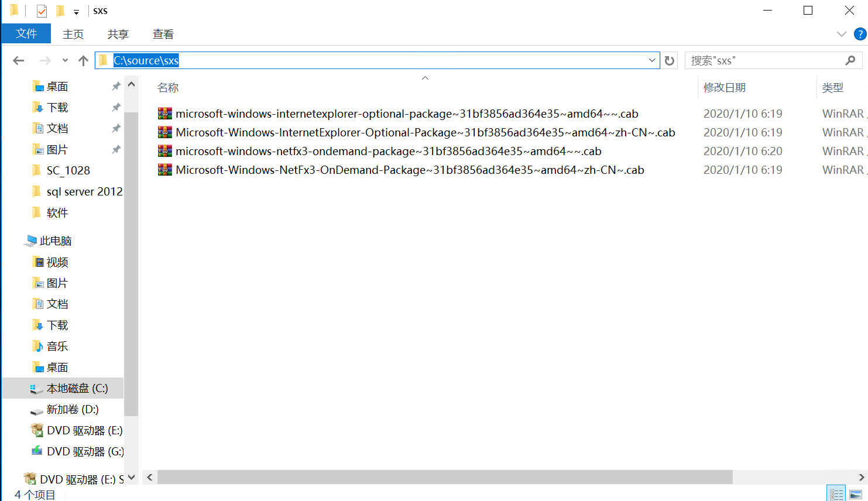Click 图片 under 此电脑
The image size is (868, 501).
pos(57,283)
